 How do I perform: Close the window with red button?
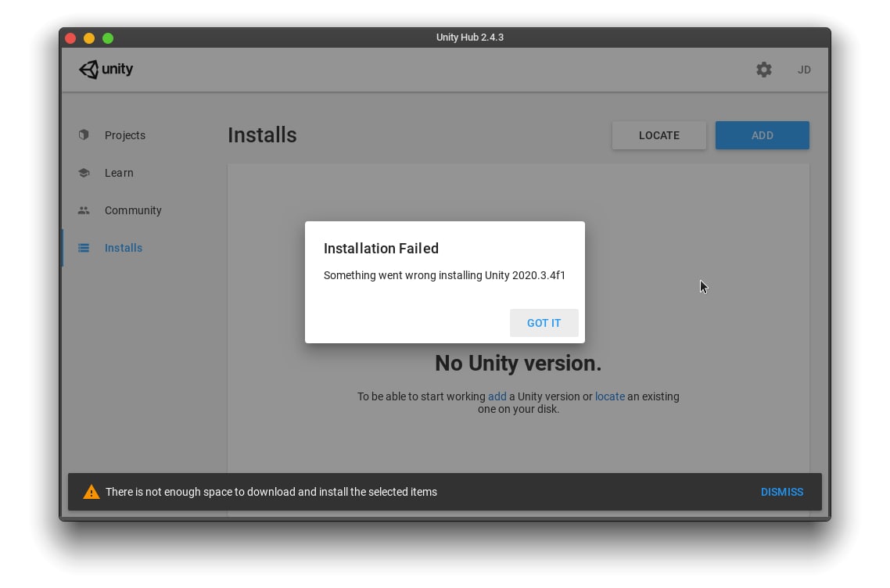click(70, 38)
